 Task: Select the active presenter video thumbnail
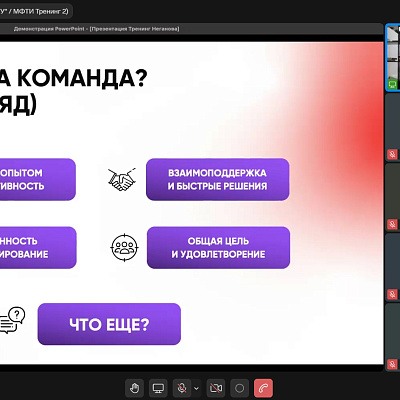pyautogui.click(x=393, y=57)
